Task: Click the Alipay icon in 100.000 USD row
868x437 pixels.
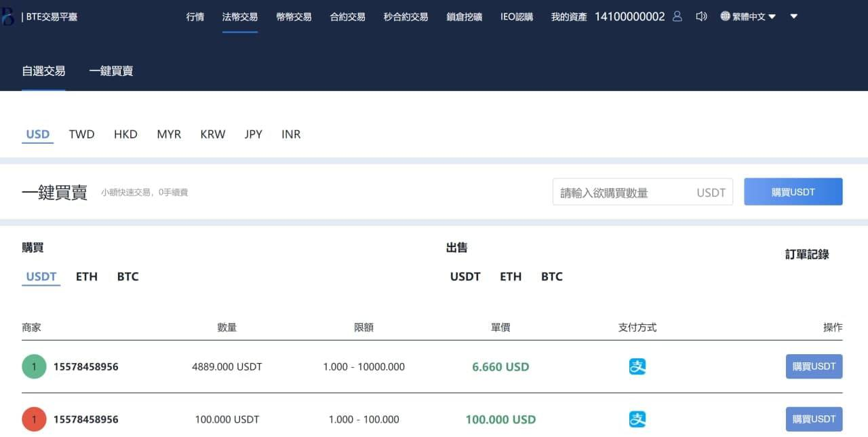Action: coord(637,419)
